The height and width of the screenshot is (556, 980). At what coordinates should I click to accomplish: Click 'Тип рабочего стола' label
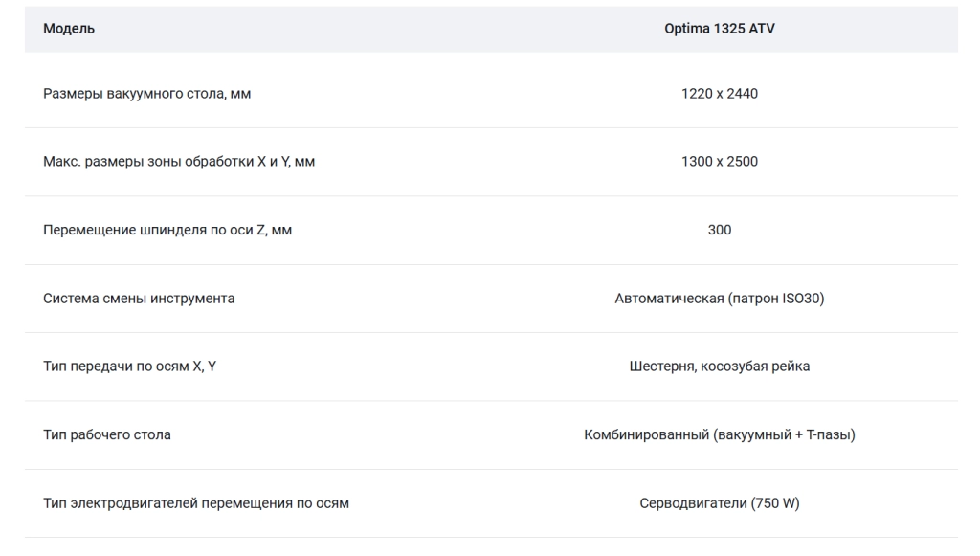pos(107,434)
